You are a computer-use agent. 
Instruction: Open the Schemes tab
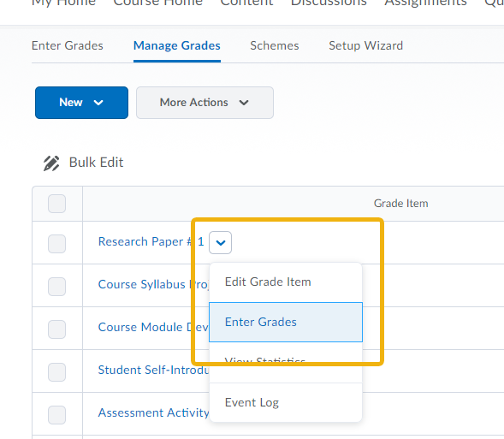[x=275, y=45]
